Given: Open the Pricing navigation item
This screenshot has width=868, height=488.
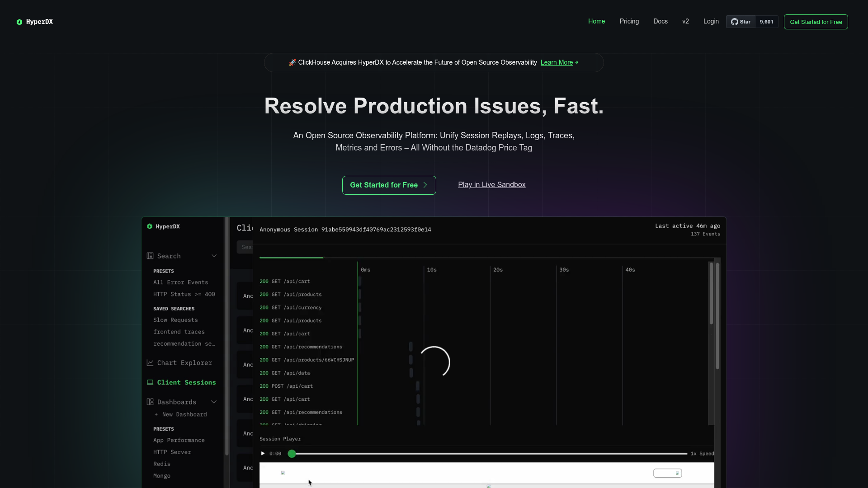Looking at the screenshot, I should [629, 21].
